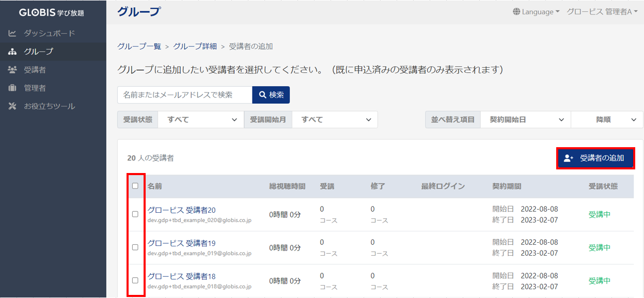Screen dimensions: 644x298
Task: Open the 並べ替え項目 契約開始日 dropdown
Action: coord(526,119)
